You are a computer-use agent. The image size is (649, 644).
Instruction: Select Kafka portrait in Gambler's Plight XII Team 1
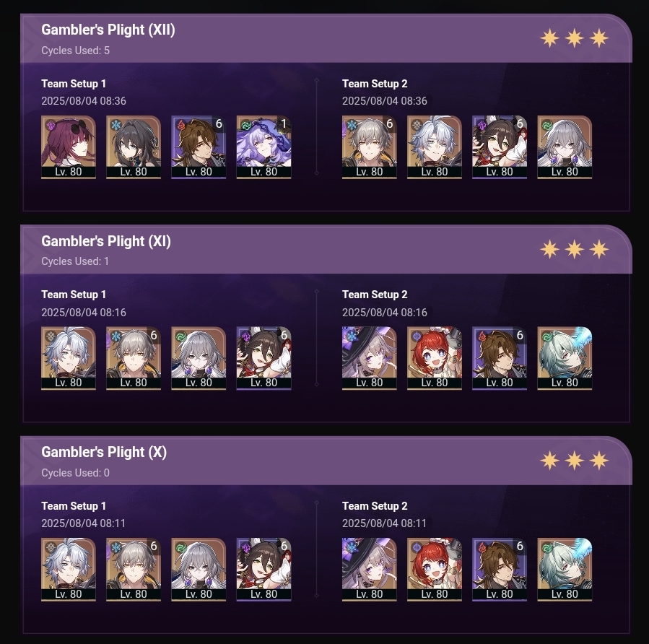coord(69,147)
